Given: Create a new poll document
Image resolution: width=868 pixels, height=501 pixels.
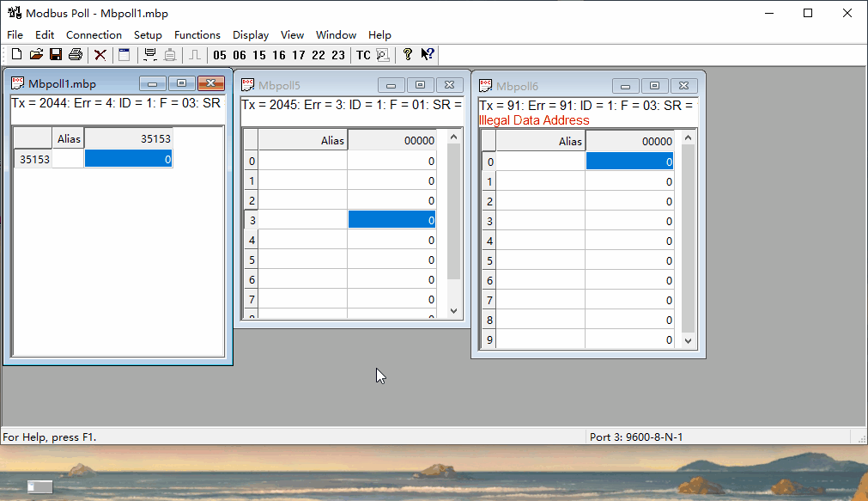Looking at the screenshot, I should click(16, 54).
